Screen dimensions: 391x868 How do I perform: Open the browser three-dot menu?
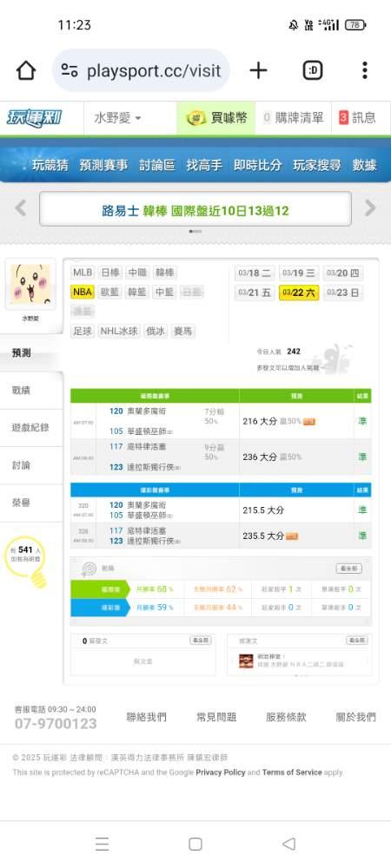click(x=364, y=70)
